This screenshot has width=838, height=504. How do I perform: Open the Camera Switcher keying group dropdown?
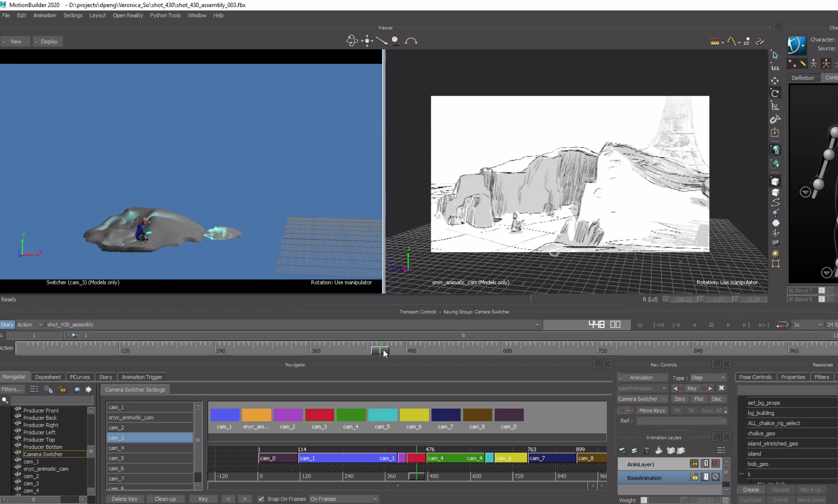[x=642, y=399]
